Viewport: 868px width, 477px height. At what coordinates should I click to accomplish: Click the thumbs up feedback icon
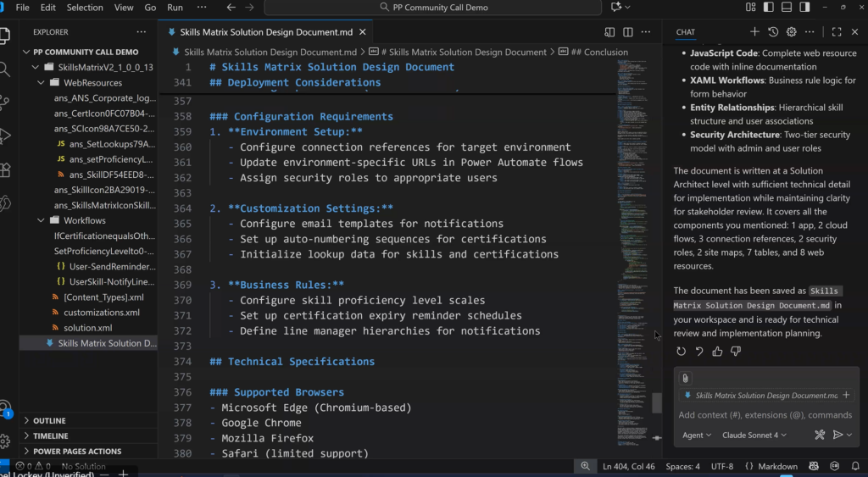(717, 352)
